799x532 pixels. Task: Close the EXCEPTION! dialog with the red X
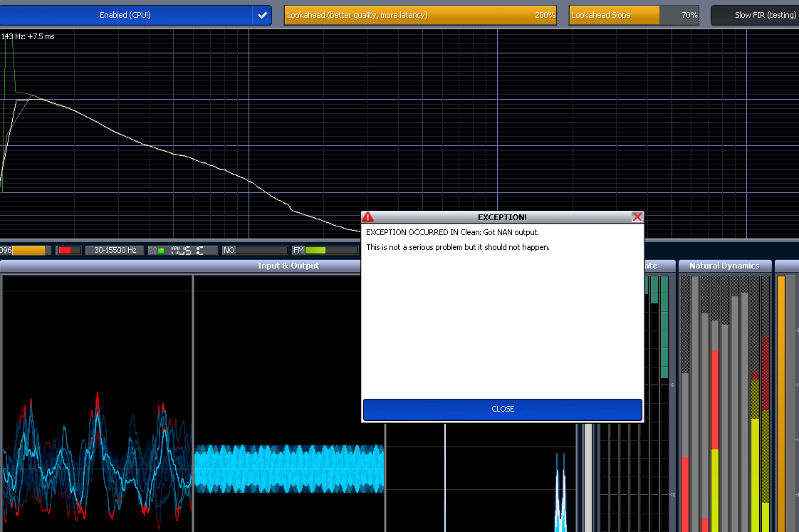[637, 217]
